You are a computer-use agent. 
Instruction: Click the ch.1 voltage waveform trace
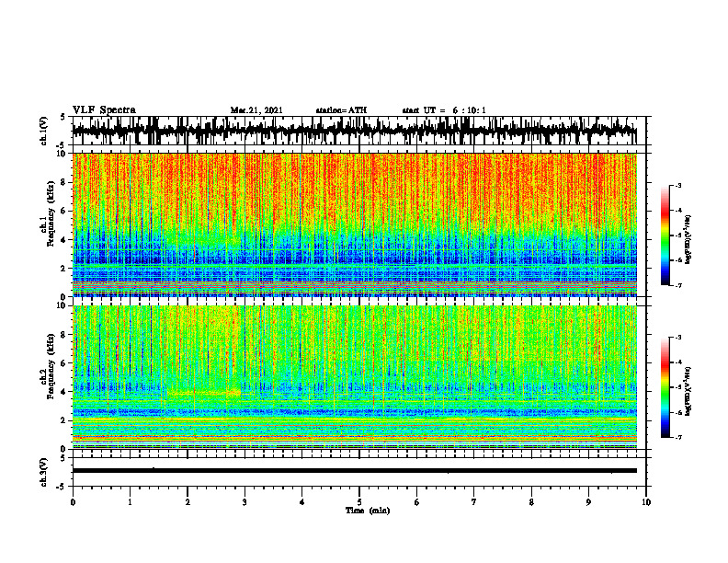pyautogui.click(x=355, y=131)
